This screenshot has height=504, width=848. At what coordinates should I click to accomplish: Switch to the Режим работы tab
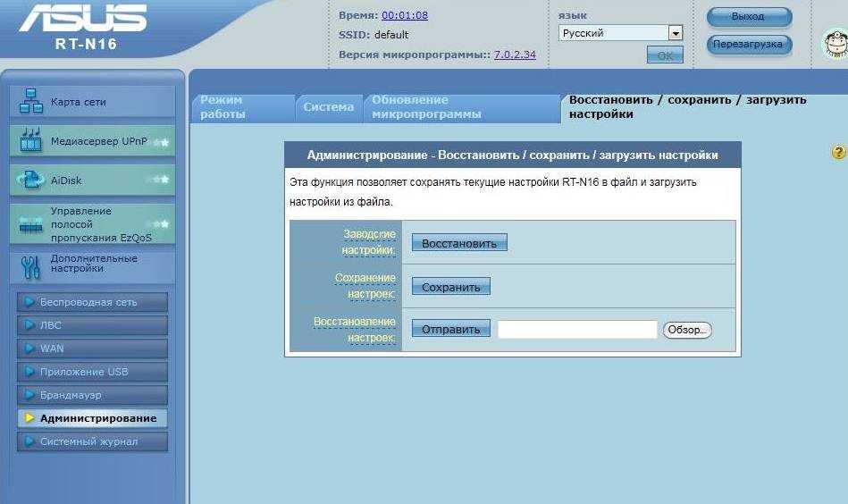(239, 107)
